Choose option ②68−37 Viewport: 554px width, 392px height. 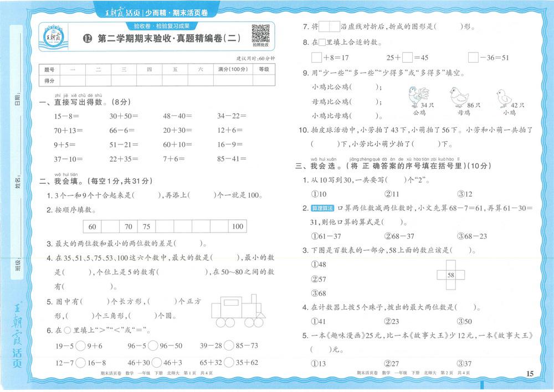click(399, 236)
